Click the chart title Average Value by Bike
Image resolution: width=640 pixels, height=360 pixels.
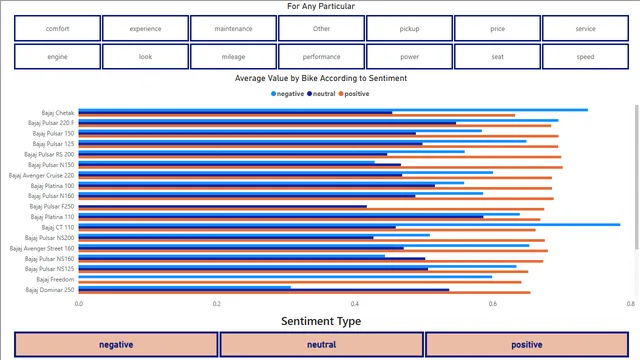pyautogui.click(x=320, y=78)
